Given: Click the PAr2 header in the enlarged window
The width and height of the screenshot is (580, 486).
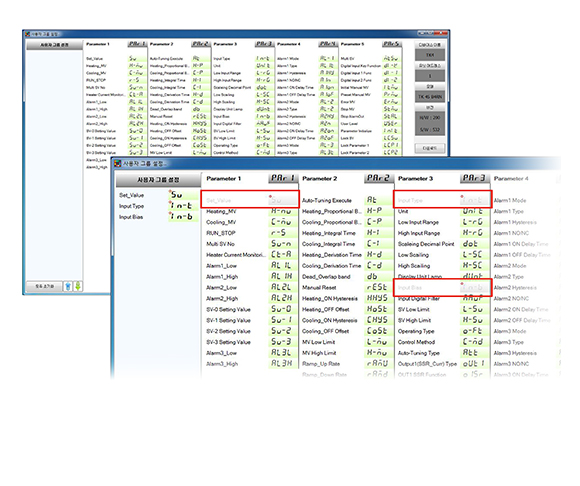Looking at the screenshot, I should [x=378, y=178].
